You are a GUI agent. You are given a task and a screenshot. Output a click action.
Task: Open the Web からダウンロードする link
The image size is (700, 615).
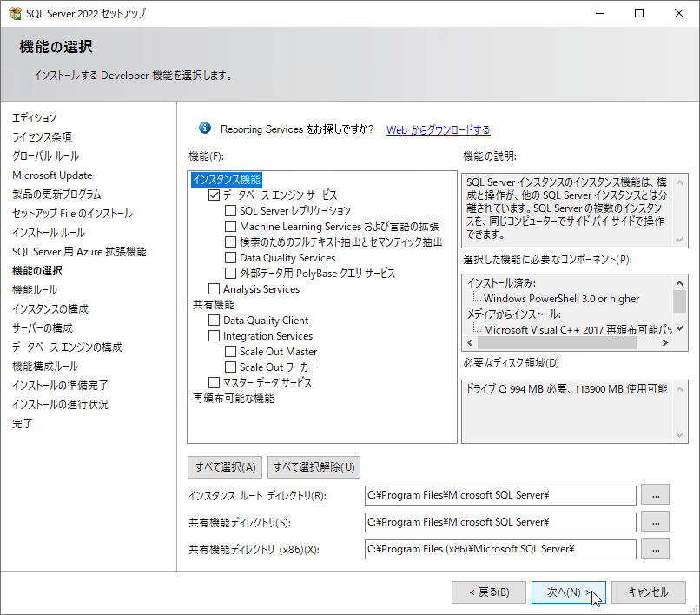pos(438,129)
